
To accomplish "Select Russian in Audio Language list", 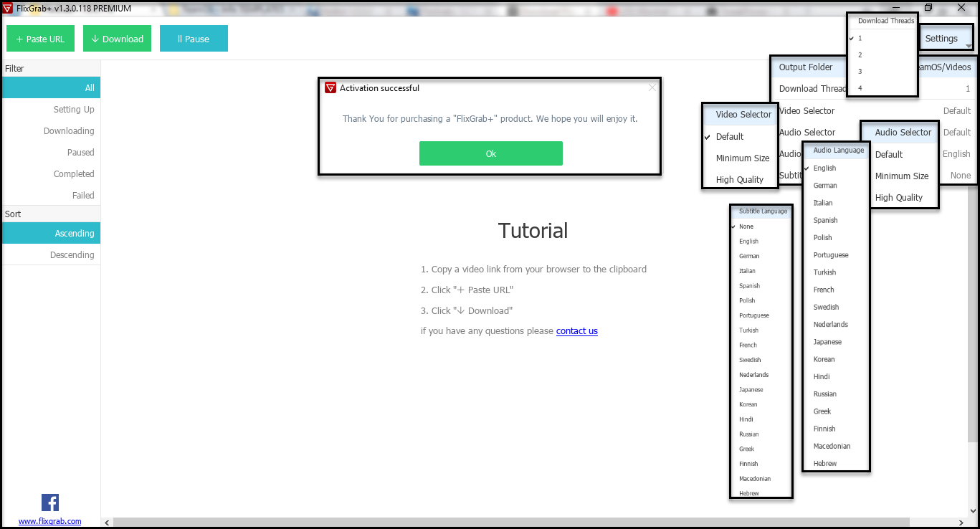I will point(836,394).
